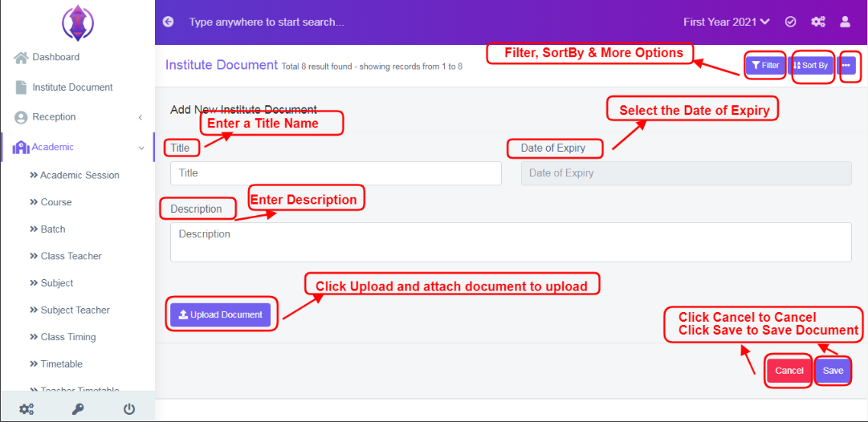Click the Institute Document page heading
This screenshot has height=422, width=868.
click(222, 65)
